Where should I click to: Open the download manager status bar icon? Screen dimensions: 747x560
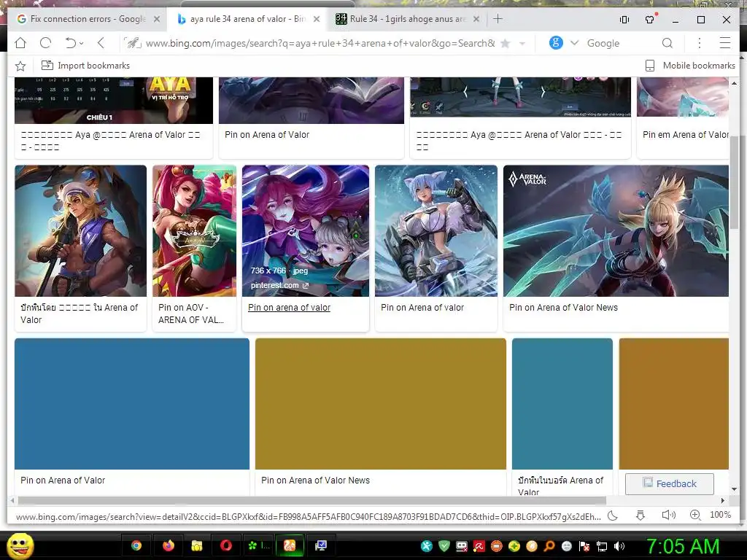coord(640,516)
